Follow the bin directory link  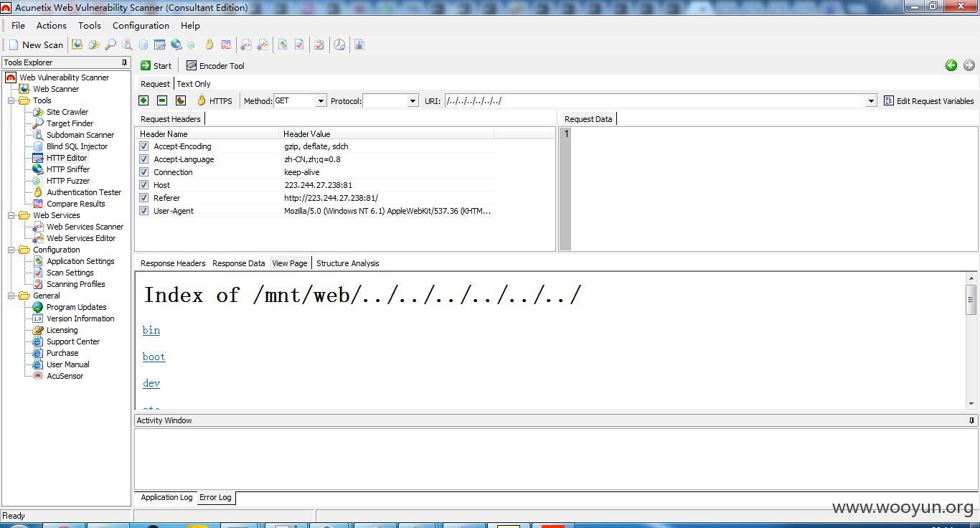point(151,330)
